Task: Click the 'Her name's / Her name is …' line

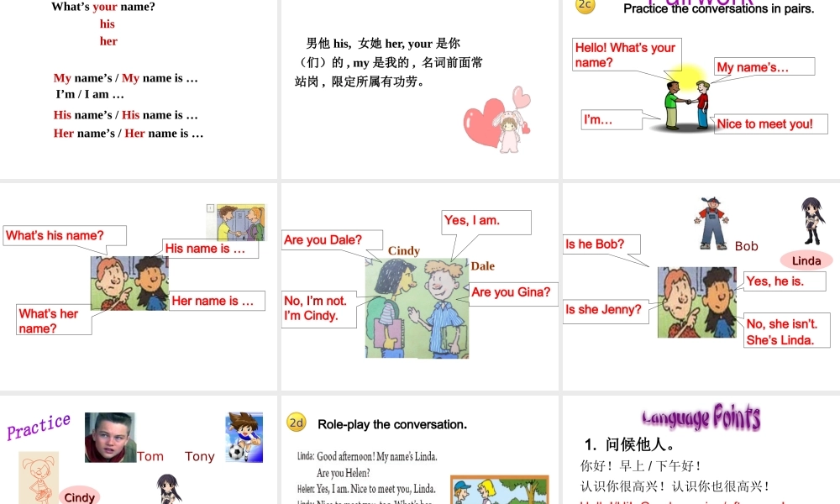Action: point(129,134)
